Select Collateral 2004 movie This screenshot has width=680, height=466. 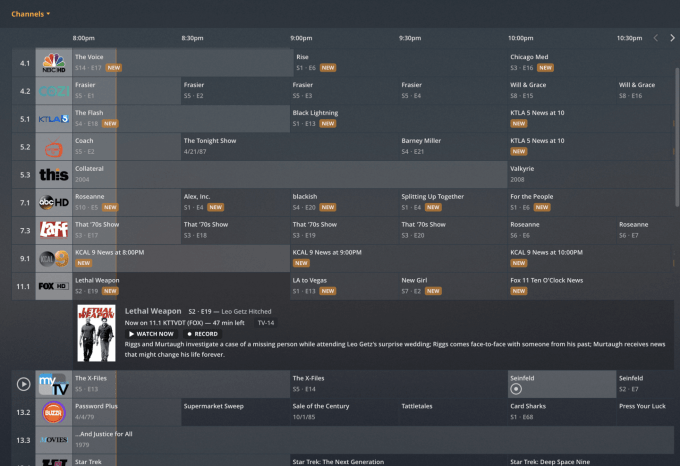coord(290,174)
